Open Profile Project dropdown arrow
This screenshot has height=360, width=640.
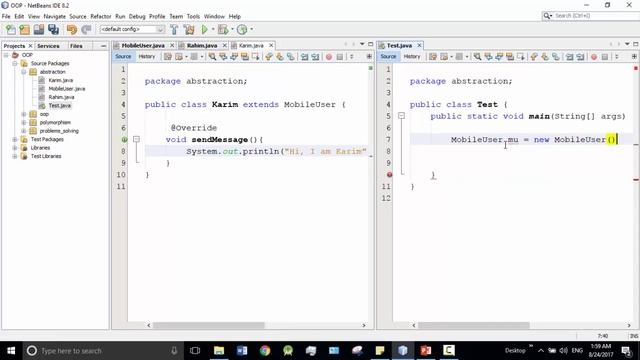251,29
